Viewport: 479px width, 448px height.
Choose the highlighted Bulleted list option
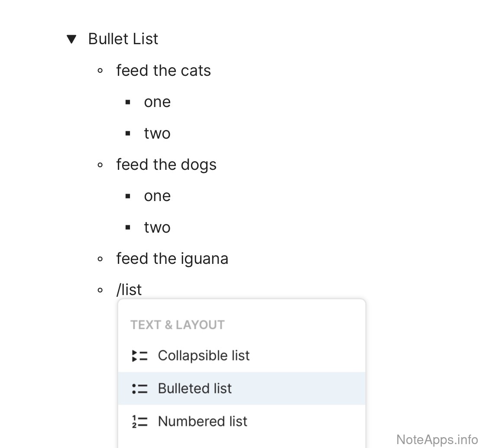pyautogui.click(x=195, y=388)
